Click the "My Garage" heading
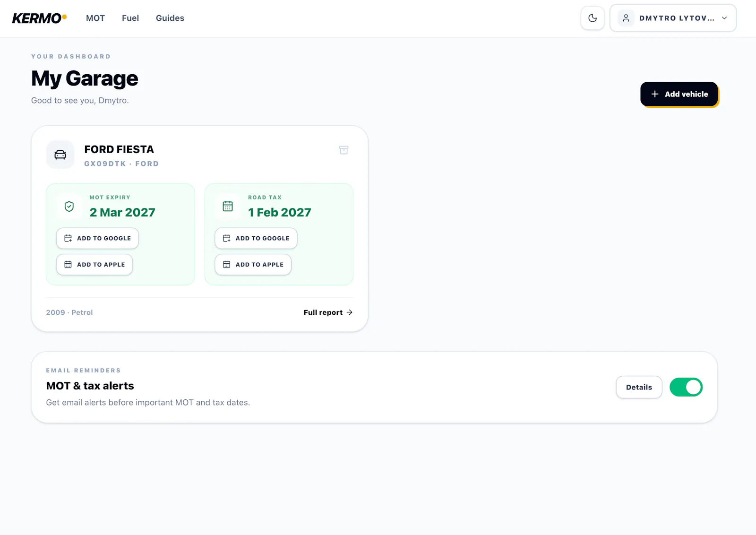 [85, 78]
